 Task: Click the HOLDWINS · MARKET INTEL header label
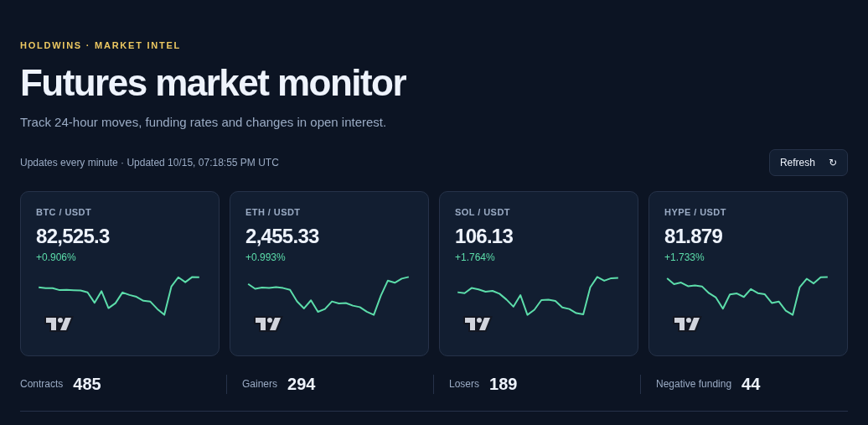(x=101, y=45)
